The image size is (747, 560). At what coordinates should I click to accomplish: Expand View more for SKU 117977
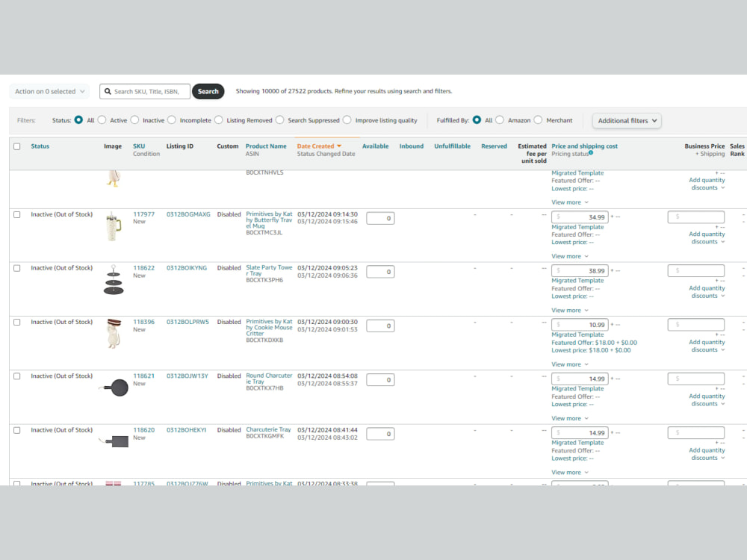(570, 257)
